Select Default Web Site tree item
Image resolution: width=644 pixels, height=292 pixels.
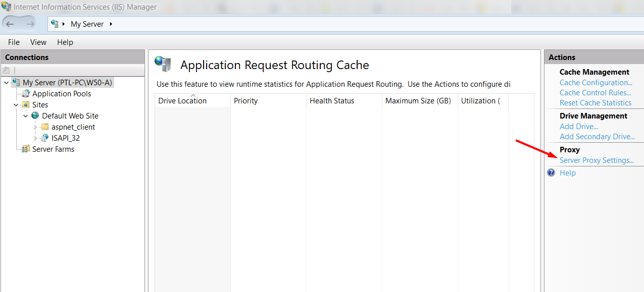(70, 115)
